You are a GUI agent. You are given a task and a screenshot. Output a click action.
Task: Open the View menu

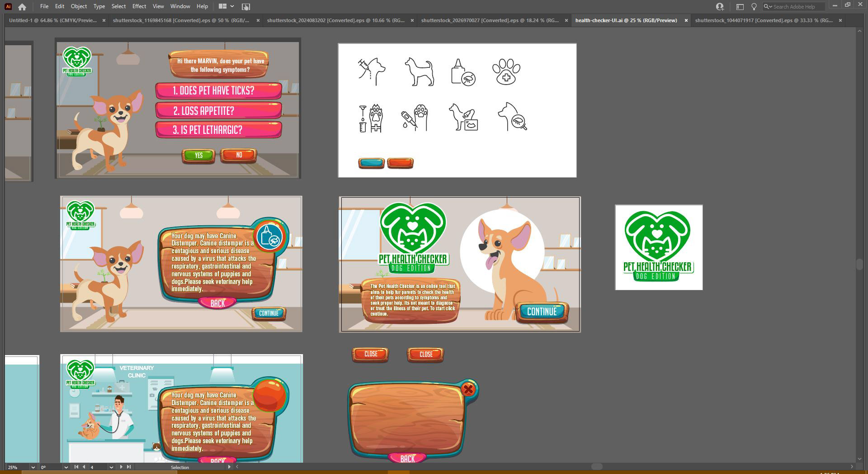[158, 6]
